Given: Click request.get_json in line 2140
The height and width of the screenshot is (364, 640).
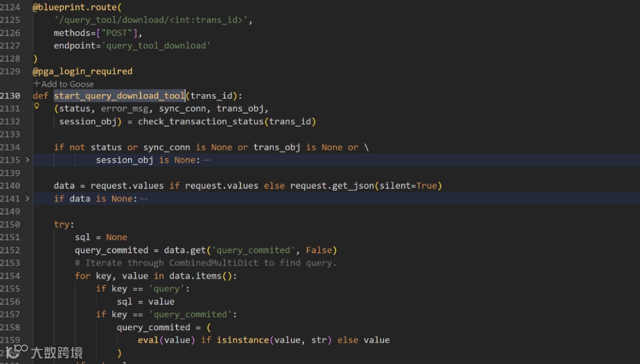Looking at the screenshot, I should pyautogui.click(x=332, y=186).
